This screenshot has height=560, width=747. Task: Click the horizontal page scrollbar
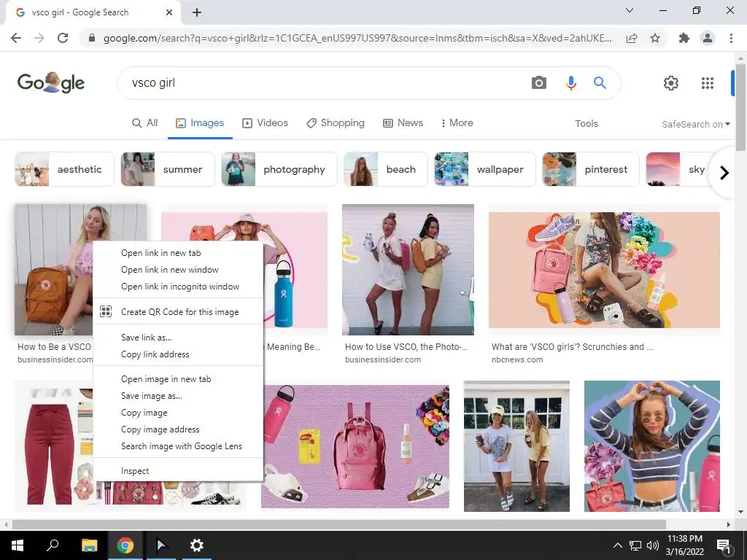(338, 524)
